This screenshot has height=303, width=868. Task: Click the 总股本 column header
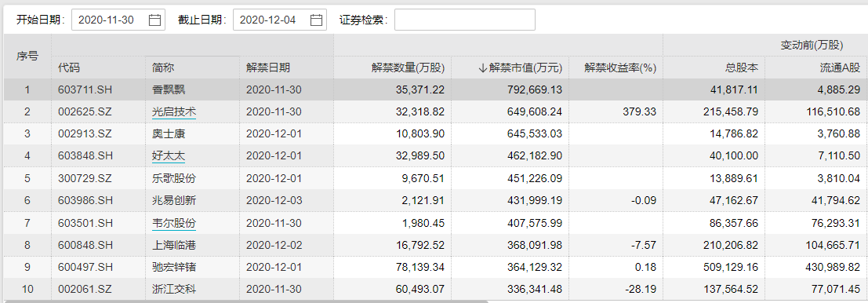pyautogui.click(x=742, y=68)
